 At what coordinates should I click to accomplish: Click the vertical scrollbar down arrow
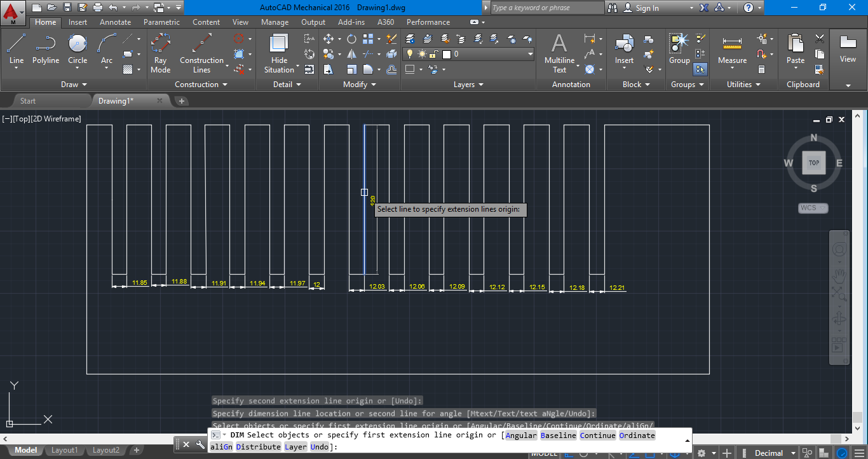point(857,429)
